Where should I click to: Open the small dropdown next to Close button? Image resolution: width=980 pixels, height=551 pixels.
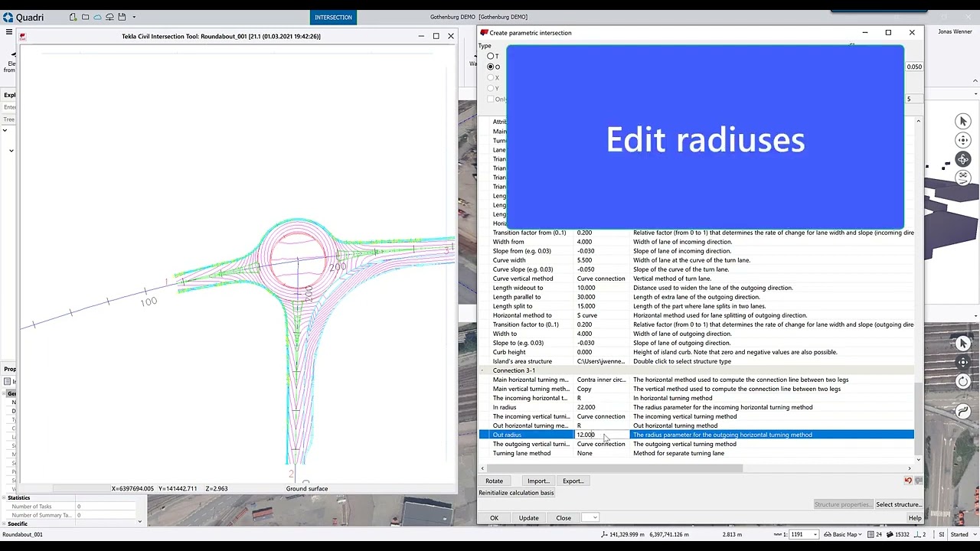590,518
